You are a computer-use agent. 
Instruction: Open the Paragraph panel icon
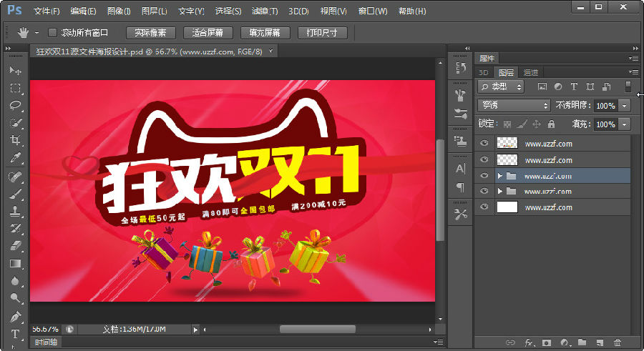tap(460, 187)
